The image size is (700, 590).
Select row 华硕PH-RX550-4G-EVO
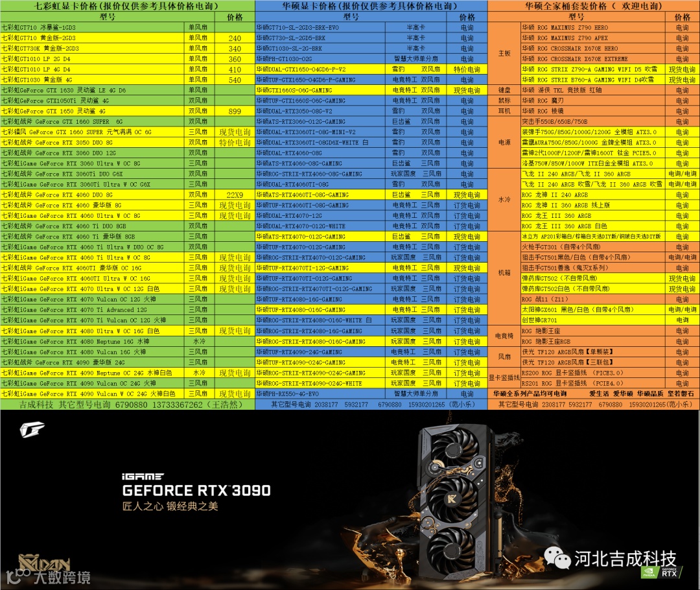click(x=371, y=394)
